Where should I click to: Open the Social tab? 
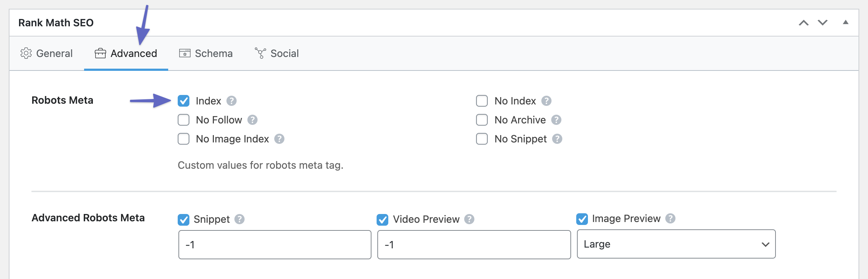point(277,53)
